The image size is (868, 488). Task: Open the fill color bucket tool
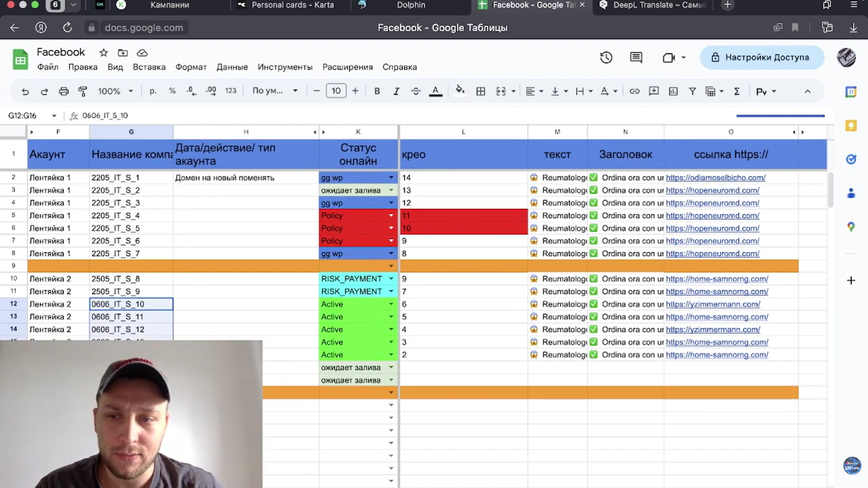click(460, 91)
